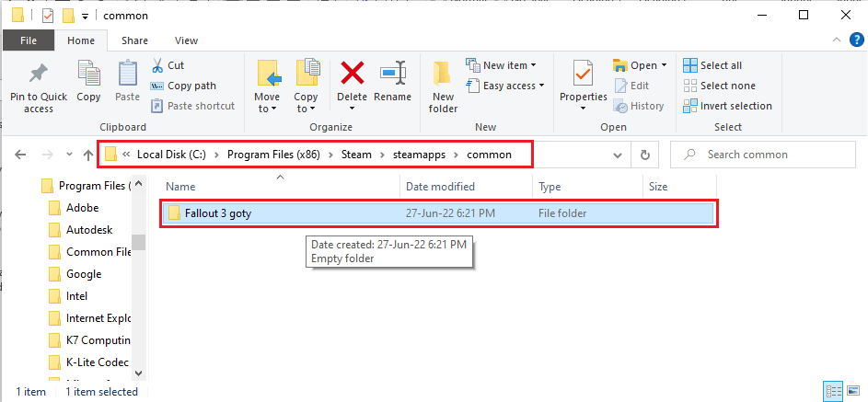Image resolution: width=868 pixels, height=402 pixels.
Task: Open Quick Access Toolbar customize arrow
Action: tap(85, 16)
